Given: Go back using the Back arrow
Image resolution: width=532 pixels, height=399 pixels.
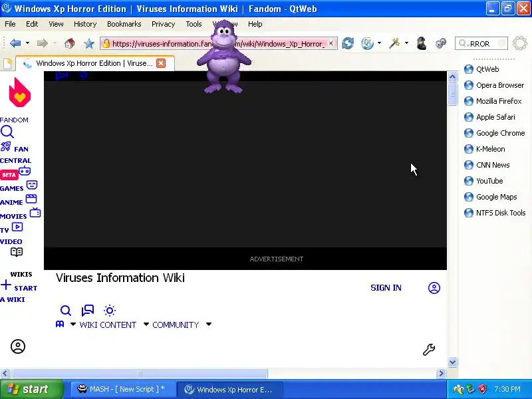Looking at the screenshot, I should [x=15, y=43].
